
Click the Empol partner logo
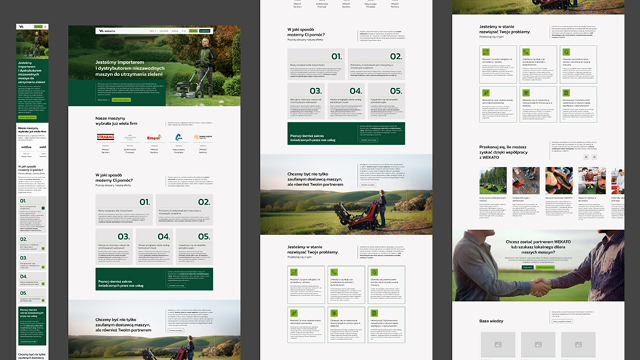pos(154,138)
